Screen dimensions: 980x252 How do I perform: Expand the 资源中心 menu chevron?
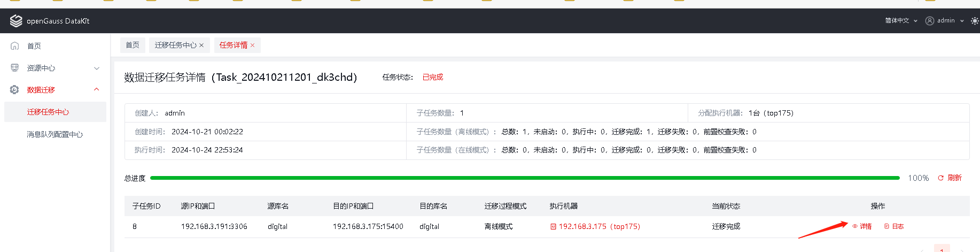point(97,68)
